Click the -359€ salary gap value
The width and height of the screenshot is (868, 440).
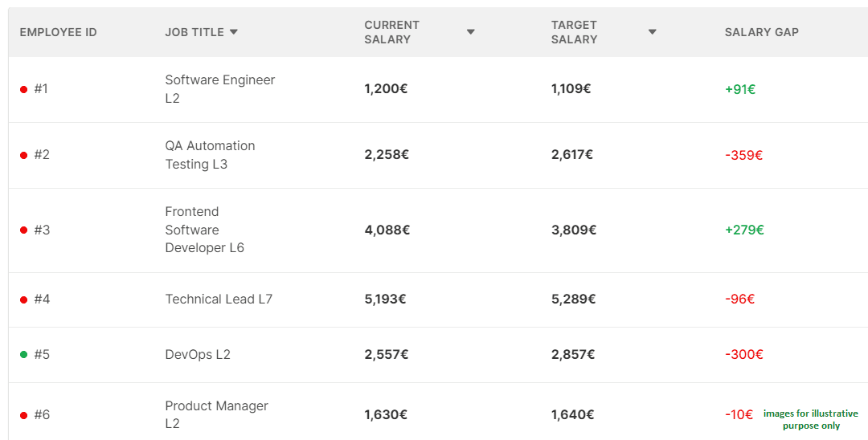(x=743, y=155)
